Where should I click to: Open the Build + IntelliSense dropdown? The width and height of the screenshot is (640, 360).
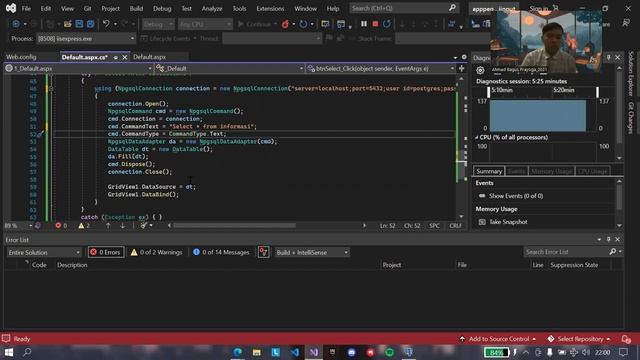312,253
